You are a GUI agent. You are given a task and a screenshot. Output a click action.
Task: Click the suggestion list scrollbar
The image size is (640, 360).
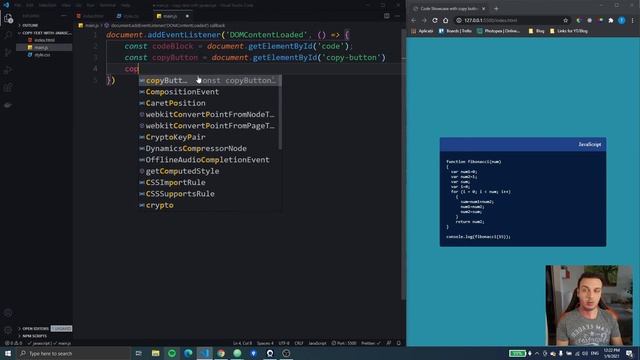pyautogui.click(x=280, y=112)
